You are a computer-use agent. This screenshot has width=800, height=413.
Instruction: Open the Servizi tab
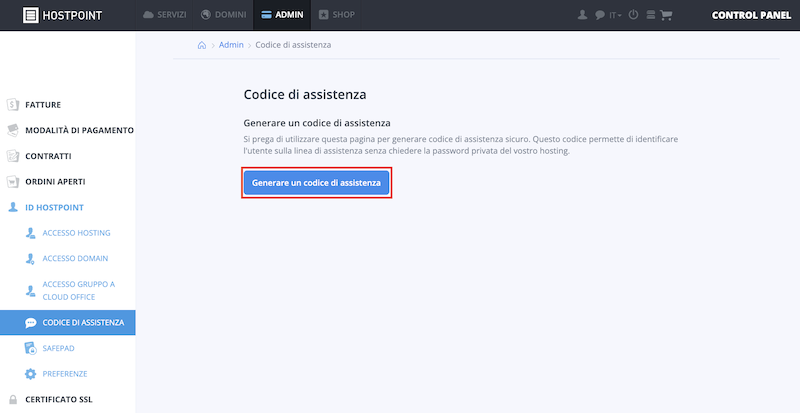pos(164,15)
